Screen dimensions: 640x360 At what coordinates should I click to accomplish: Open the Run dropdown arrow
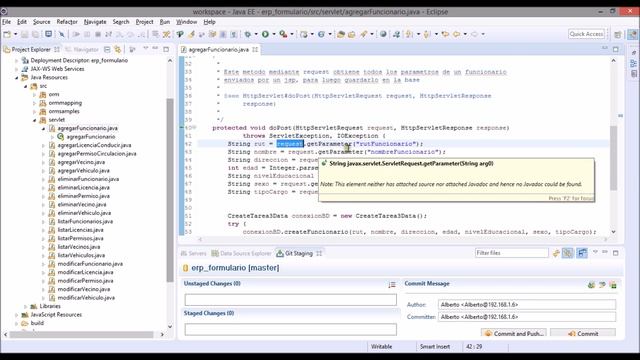pos(274,34)
